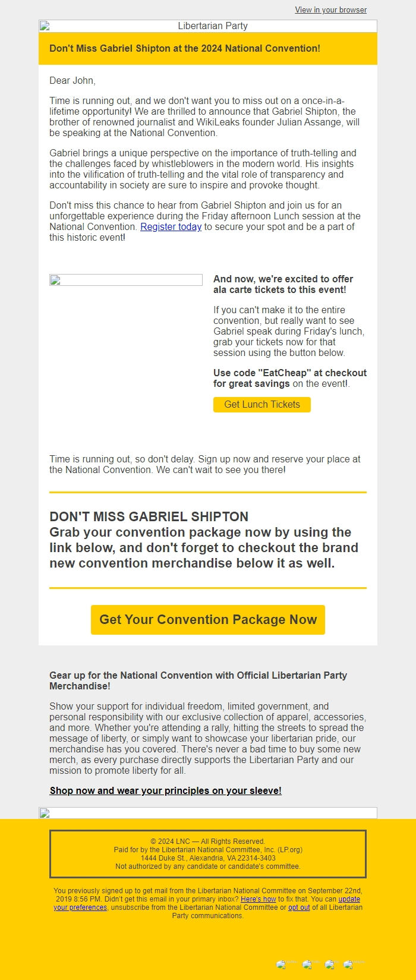
Task: Click 'Get Your Convention Package Now'
Action: [207, 619]
